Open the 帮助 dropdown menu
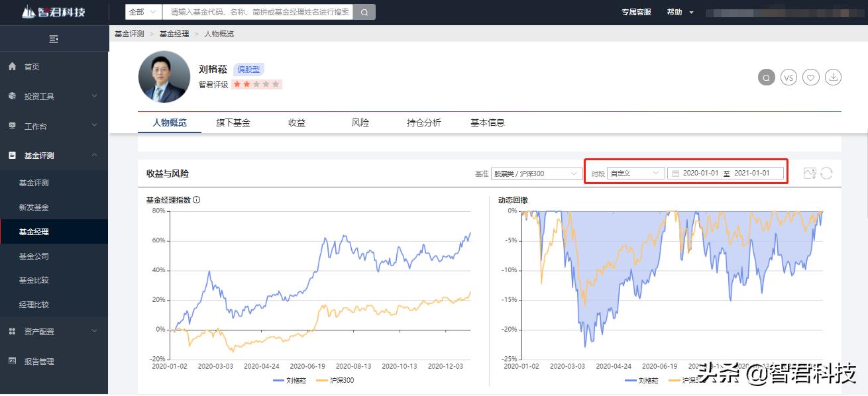The image size is (868, 396). tap(680, 12)
